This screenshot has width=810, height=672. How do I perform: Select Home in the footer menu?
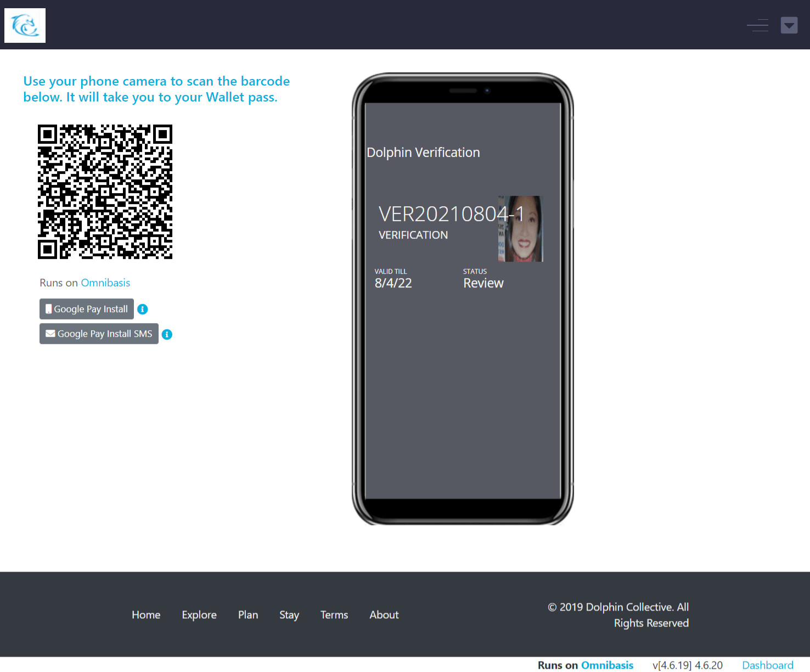pyautogui.click(x=145, y=614)
